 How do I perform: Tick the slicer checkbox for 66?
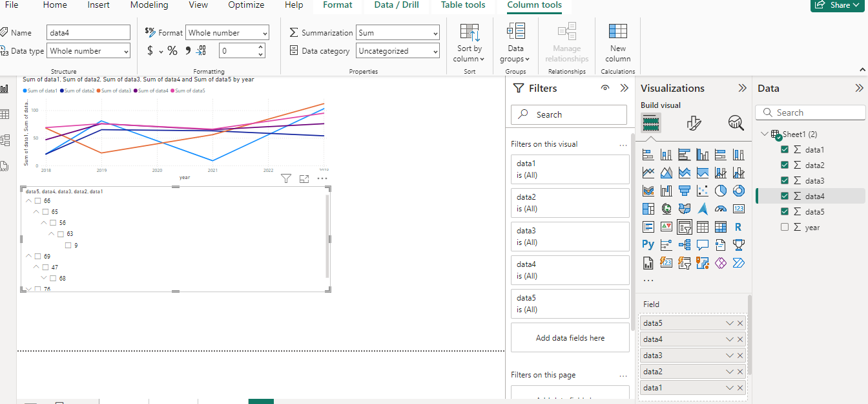click(x=38, y=201)
